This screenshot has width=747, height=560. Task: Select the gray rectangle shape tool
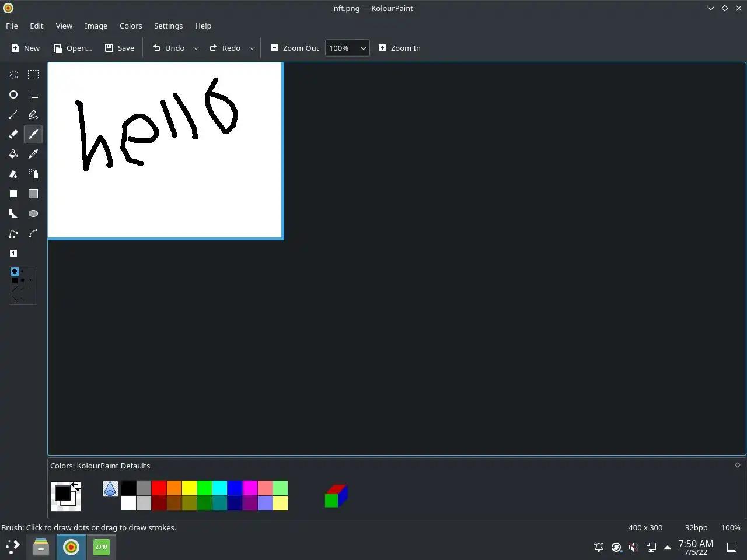33,194
